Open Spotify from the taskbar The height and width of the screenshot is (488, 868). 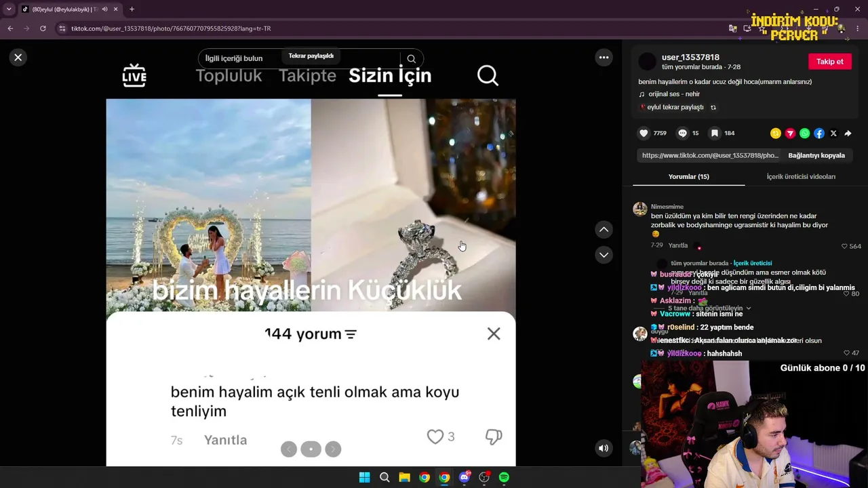click(x=504, y=477)
